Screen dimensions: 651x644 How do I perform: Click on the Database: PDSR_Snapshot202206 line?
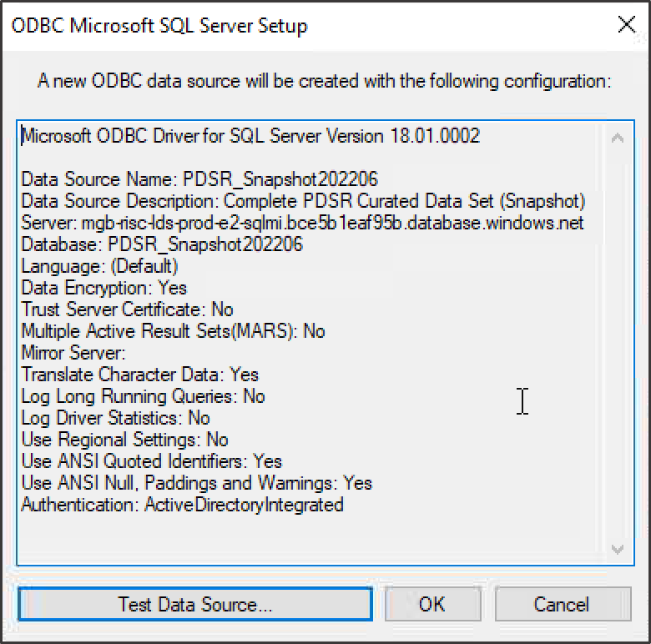162,244
